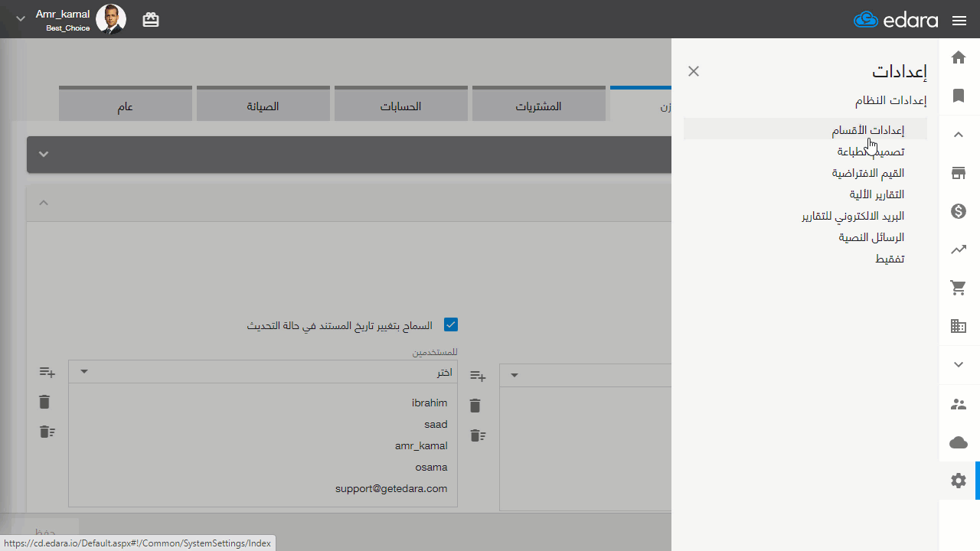Open the bookmark icon in the sidebar
Viewport: 980px width, 551px height.
959,96
